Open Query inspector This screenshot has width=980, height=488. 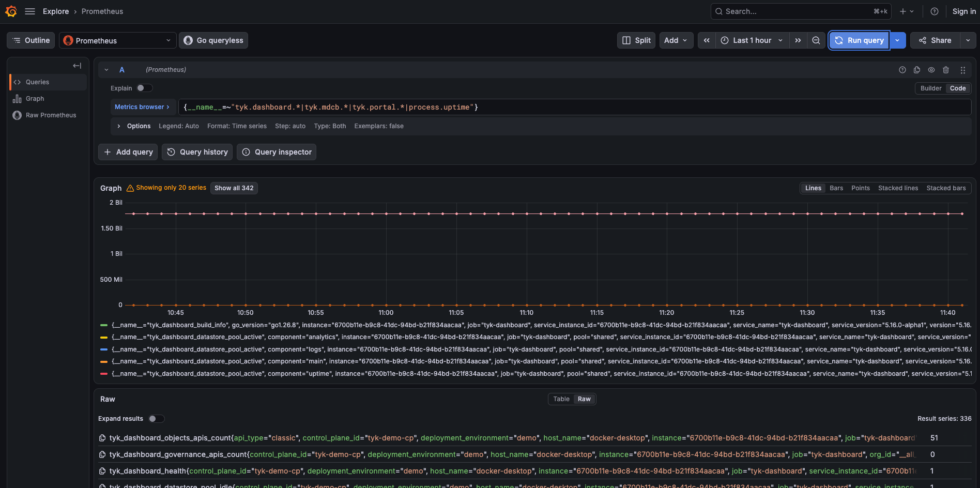pyautogui.click(x=277, y=152)
